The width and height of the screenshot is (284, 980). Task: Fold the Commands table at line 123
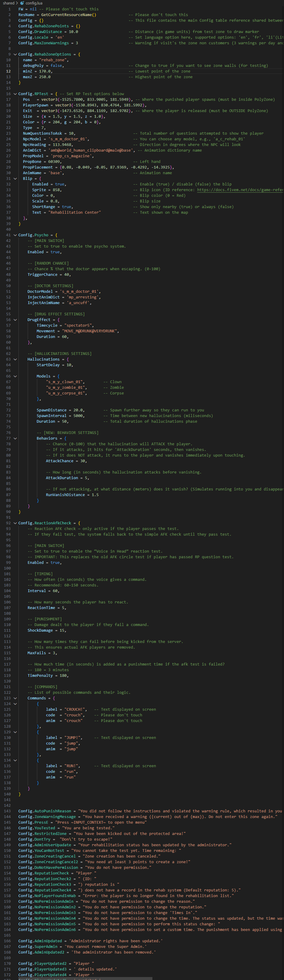15,698
